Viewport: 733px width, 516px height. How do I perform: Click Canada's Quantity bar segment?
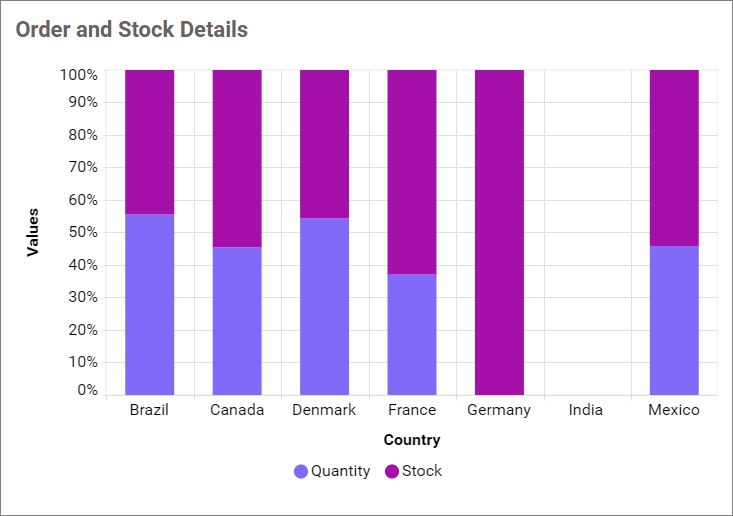click(237, 320)
